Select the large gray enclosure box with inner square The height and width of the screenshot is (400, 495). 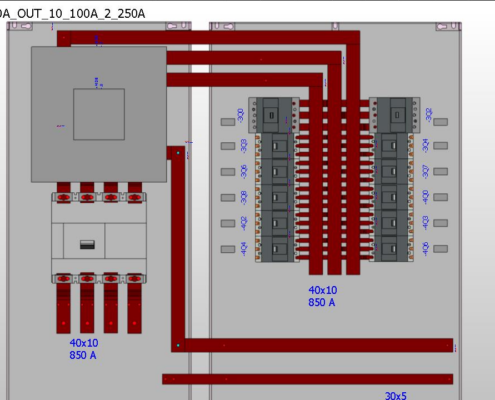[x=99, y=114]
